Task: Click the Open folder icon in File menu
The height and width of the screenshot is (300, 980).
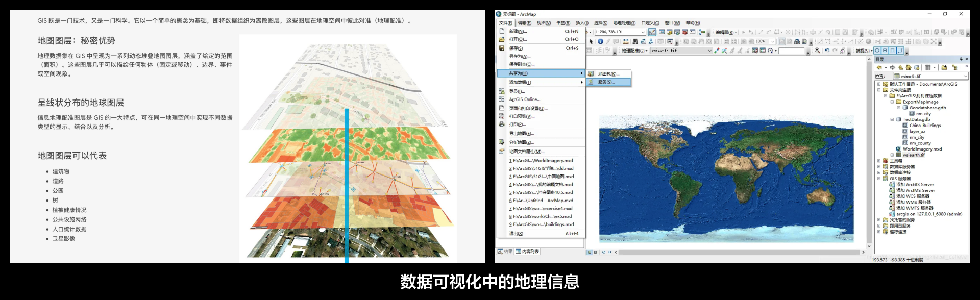Action: [502, 39]
